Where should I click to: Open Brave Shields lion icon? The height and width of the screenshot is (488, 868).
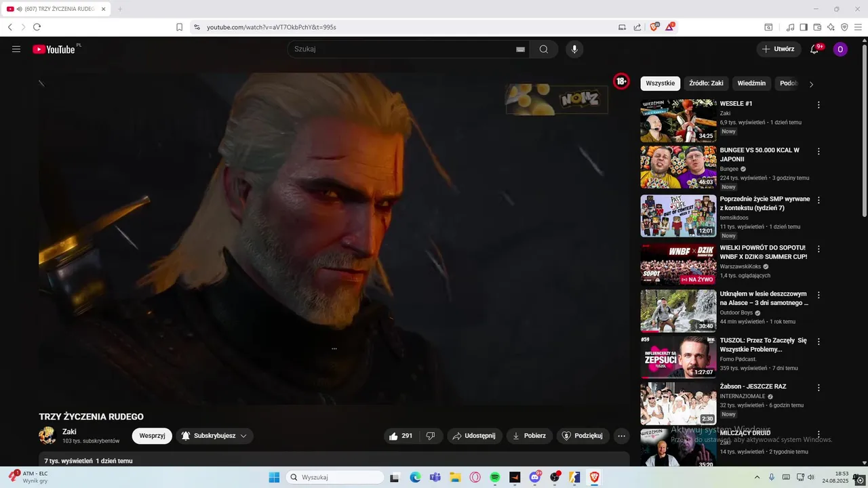(654, 27)
